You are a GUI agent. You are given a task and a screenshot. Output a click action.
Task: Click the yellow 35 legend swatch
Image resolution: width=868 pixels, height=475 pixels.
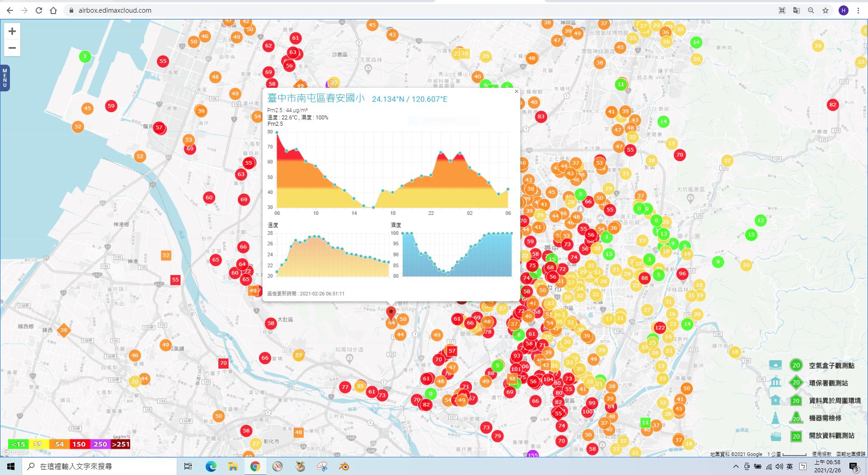click(38, 444)
